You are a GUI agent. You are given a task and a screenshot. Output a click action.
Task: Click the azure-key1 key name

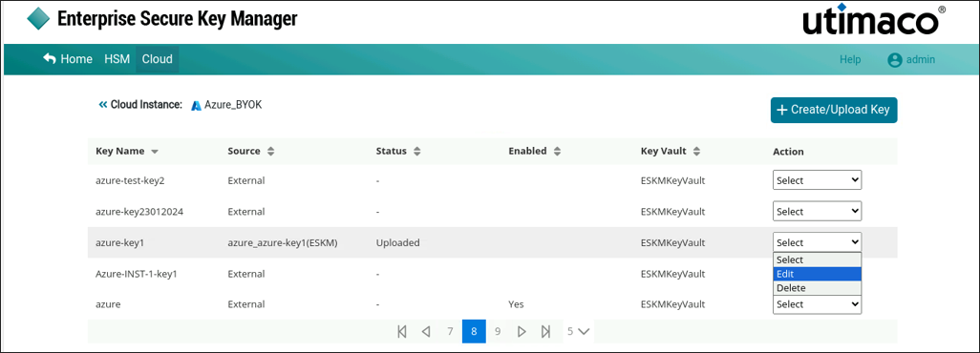pos(120,242)
